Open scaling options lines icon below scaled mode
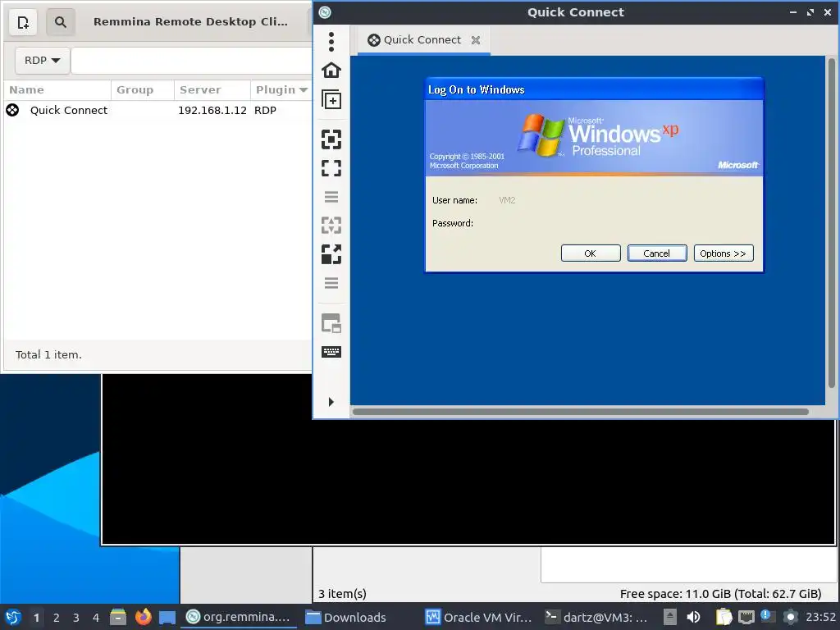The height and width of the screenshot is (630, 840). 331,283
